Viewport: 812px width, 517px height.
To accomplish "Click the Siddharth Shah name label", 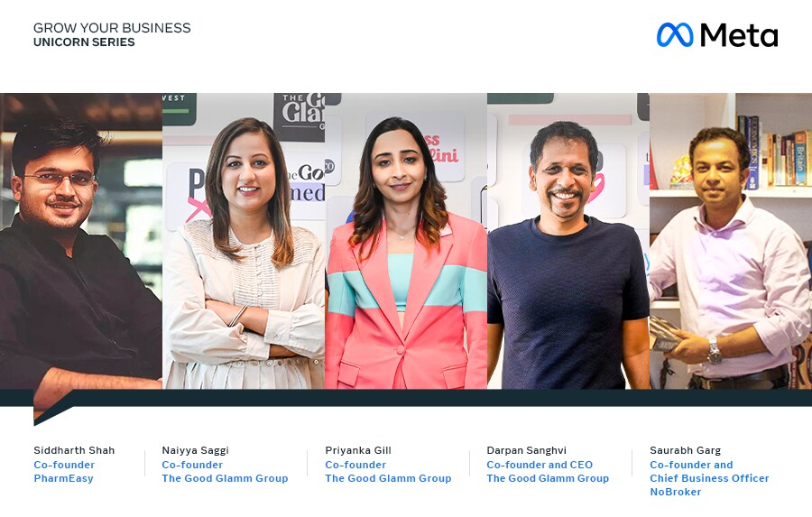I will click(x=74, y=450).
